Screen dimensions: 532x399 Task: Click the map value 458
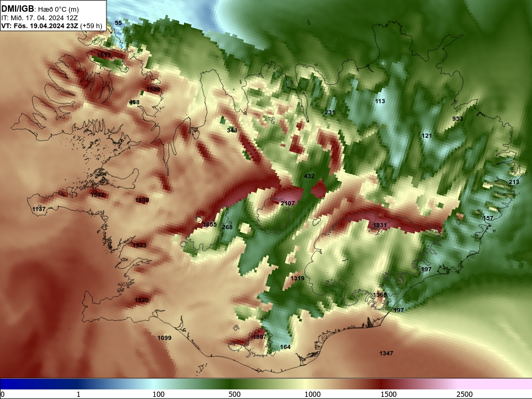coord(135,102)
